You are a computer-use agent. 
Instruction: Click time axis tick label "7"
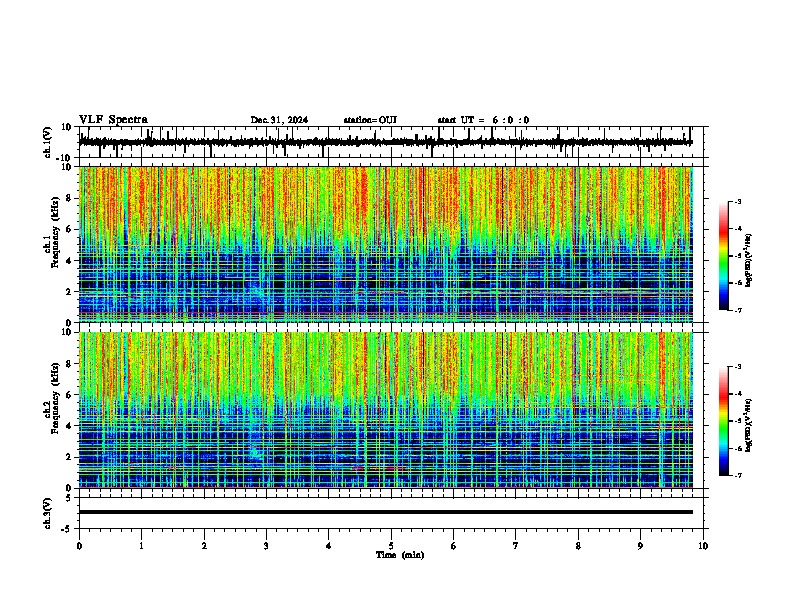[516, 546]
